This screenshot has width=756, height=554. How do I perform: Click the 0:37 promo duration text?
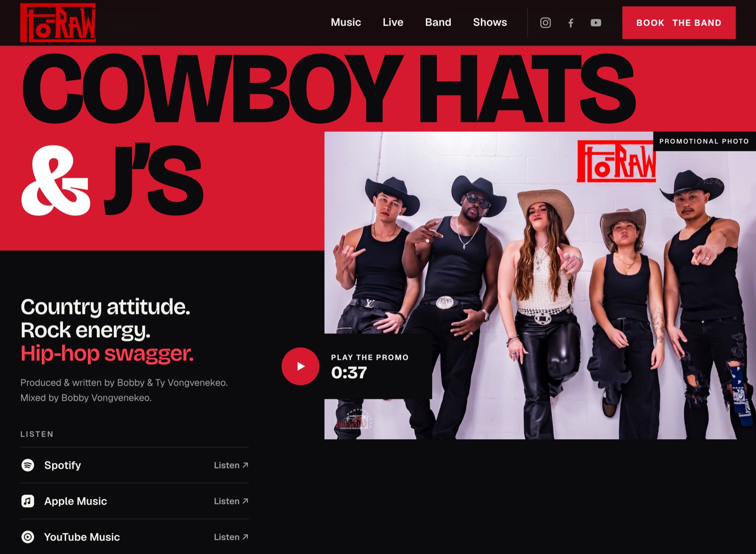[x=349, y=373]
